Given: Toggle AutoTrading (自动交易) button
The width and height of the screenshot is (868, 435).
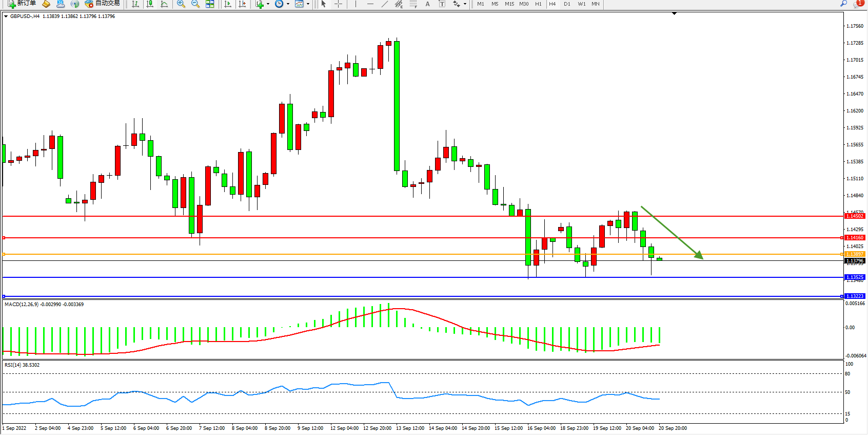Looking at the screenshot, I should (102, 4).
